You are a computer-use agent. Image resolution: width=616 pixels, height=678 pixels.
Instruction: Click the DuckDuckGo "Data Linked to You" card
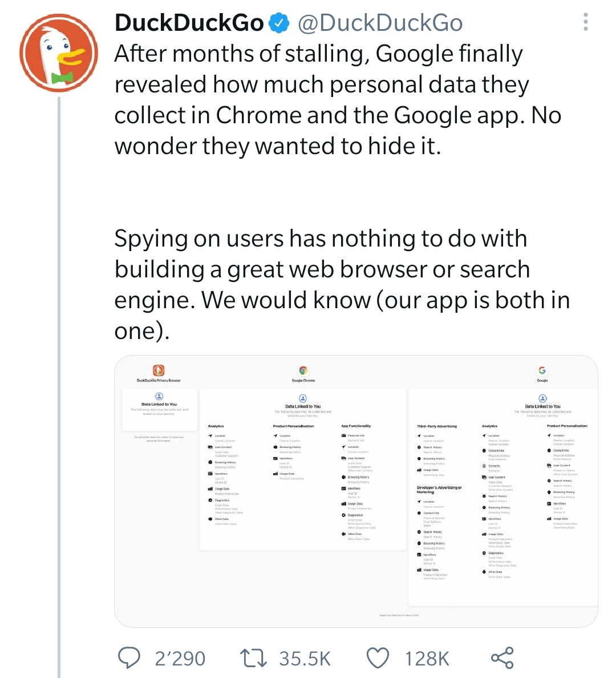coord(160,410)
